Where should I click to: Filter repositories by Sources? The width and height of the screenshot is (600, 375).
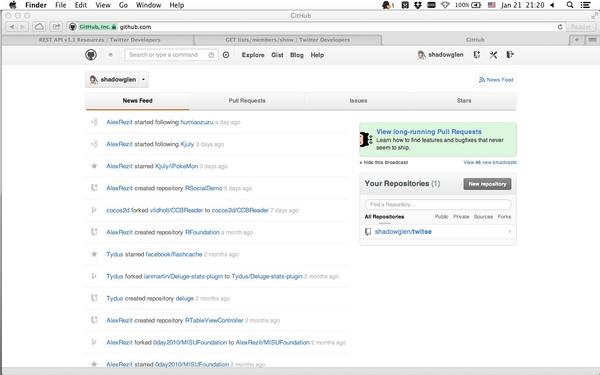pos(483,217)
